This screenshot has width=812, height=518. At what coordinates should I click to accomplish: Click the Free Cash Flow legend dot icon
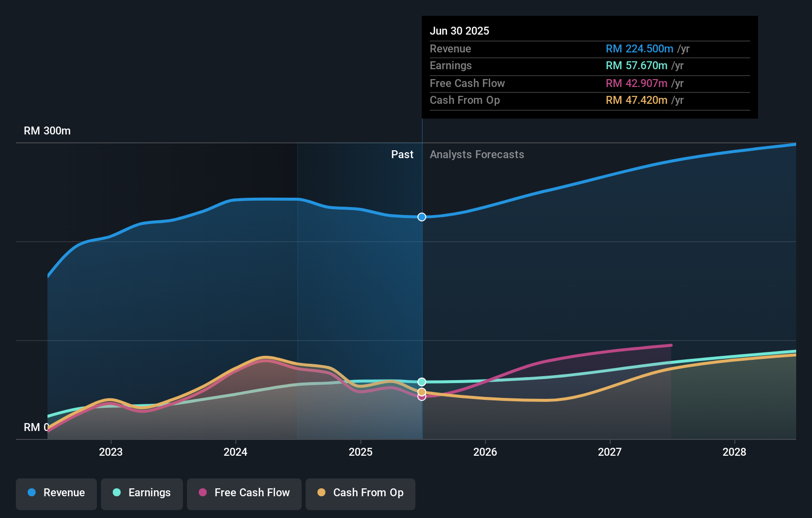pyautogui.click(x=203, y=492)
